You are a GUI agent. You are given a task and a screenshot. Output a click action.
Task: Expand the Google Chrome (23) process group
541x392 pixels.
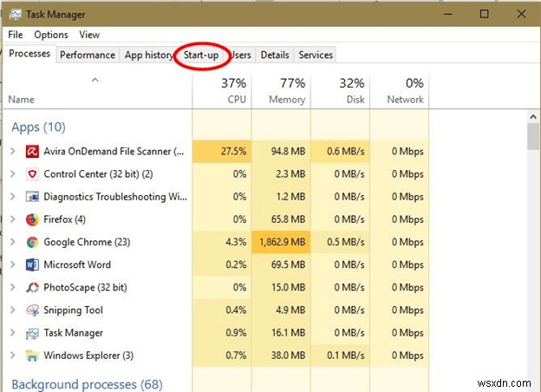[13, 242]
